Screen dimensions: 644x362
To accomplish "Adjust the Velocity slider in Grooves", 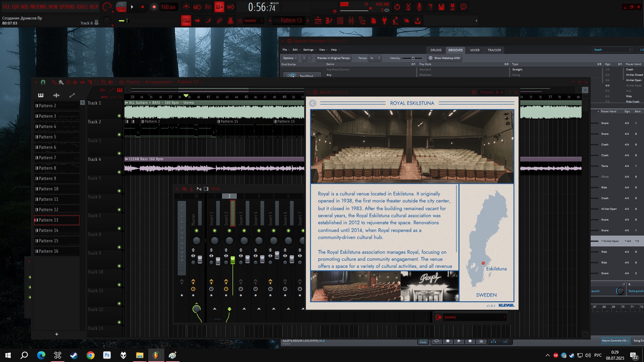I will 413,58.
